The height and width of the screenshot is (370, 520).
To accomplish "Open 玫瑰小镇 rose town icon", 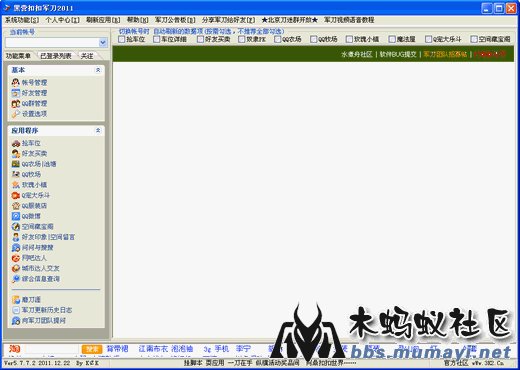I will (x=16, y=185).
